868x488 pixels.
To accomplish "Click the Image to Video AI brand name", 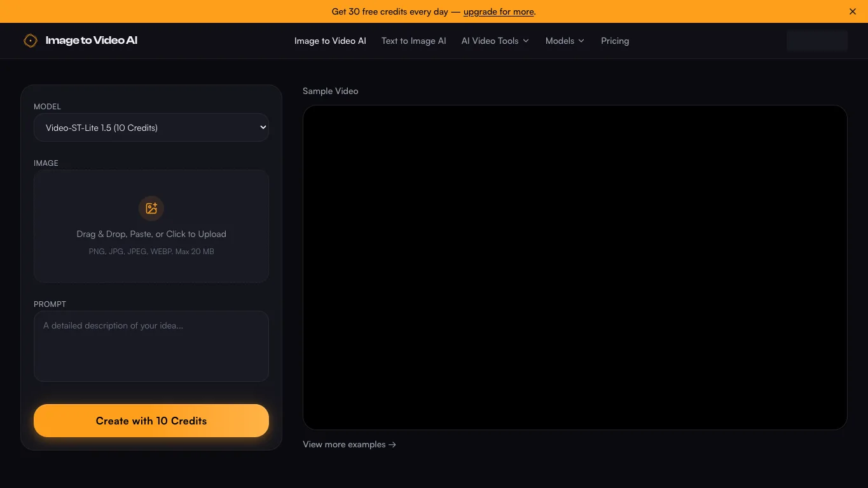I will [92, 41].
